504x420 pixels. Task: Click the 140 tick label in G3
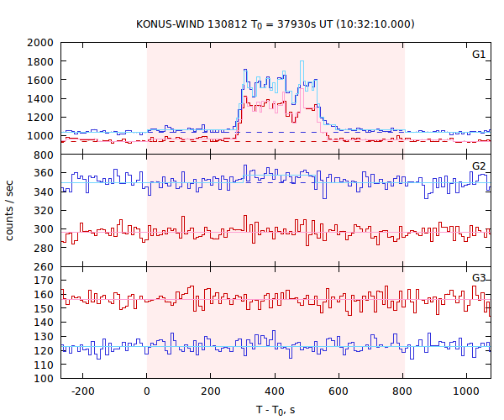click(x=44, y=323)
